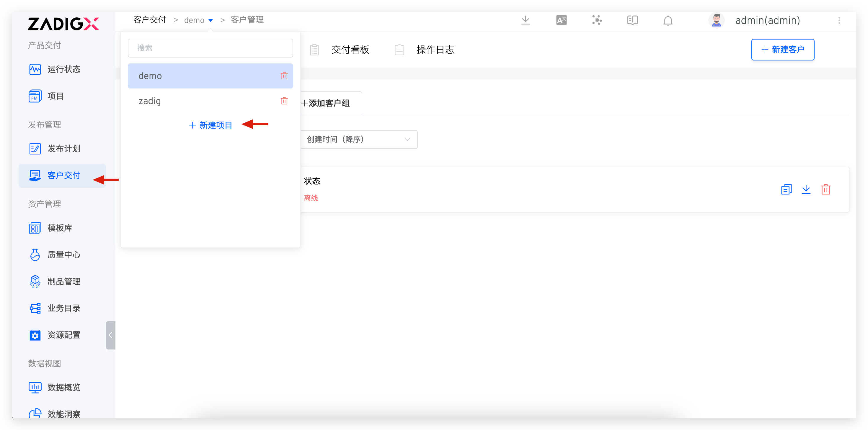Open the three-dot menu near admin
Viewport: 868px width, 430px height.
pyautogui.click(x=839, y=21)
